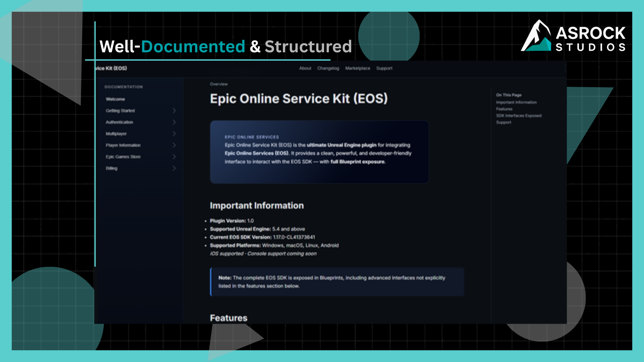This screenshot has height=362, width=644.
Task: Select Welcome in documentation sidebar
Action: click(x=115, y=99)
